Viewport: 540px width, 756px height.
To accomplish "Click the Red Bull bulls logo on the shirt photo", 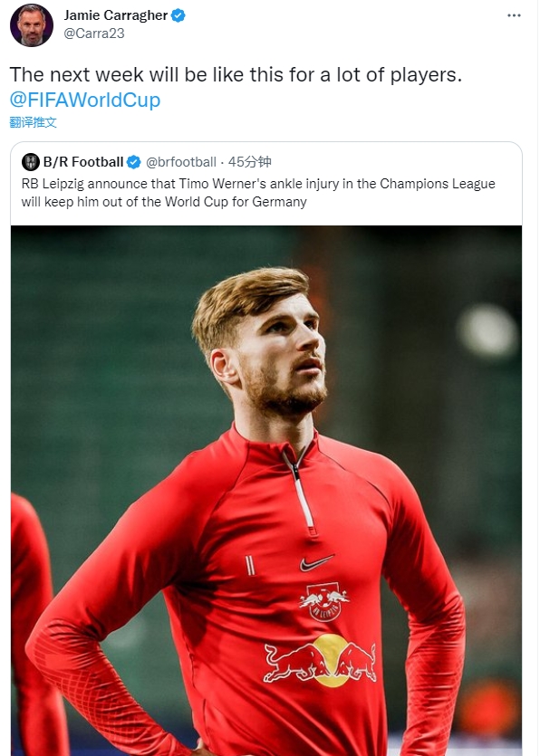I will click(320, 661).
